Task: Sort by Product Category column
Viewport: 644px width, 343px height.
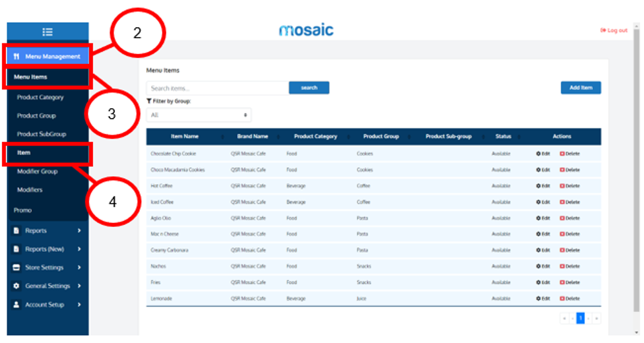Action: (x=315, y=137)
